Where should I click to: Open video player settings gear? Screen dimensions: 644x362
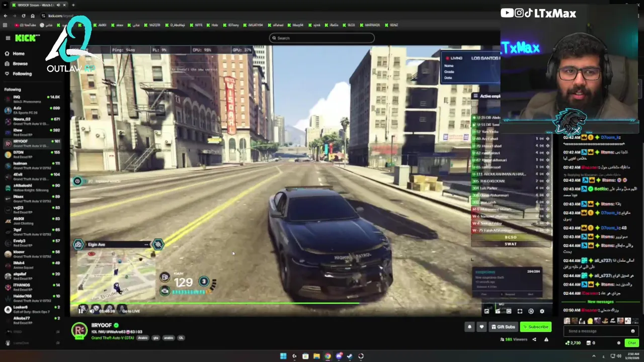542,311
